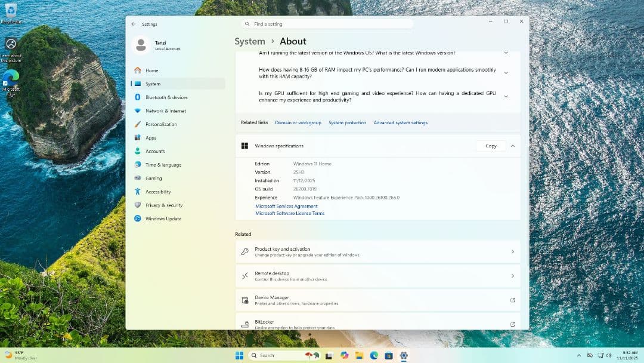This screenshot has width=644, height=363.
Task: Select the Personalization brush icon
Action: 138,124
